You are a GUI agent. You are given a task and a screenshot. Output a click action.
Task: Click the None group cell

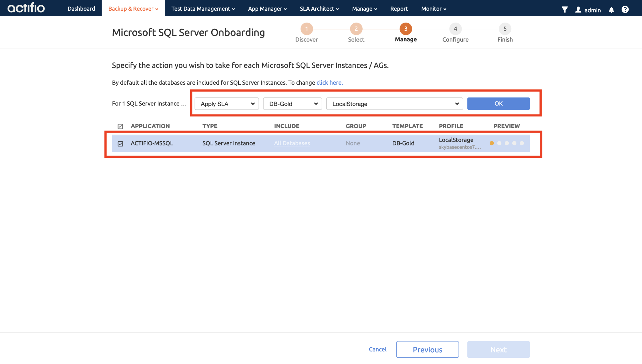tap(353, 143)
